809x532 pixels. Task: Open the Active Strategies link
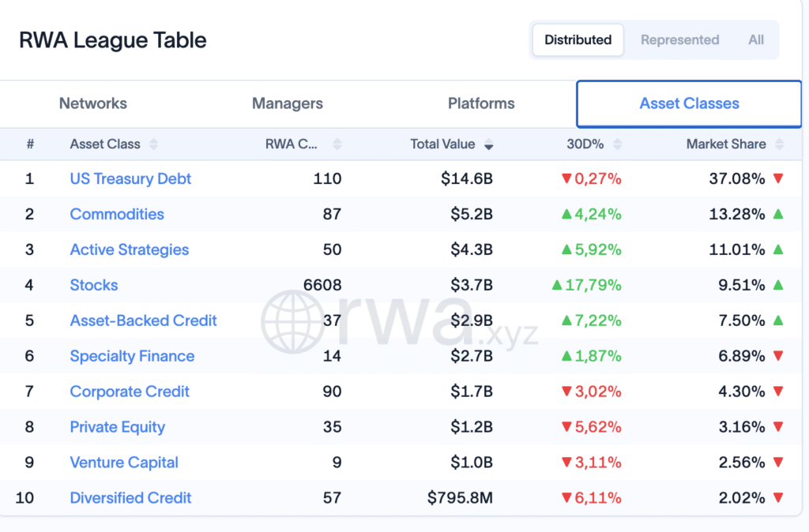pos(130,249)
